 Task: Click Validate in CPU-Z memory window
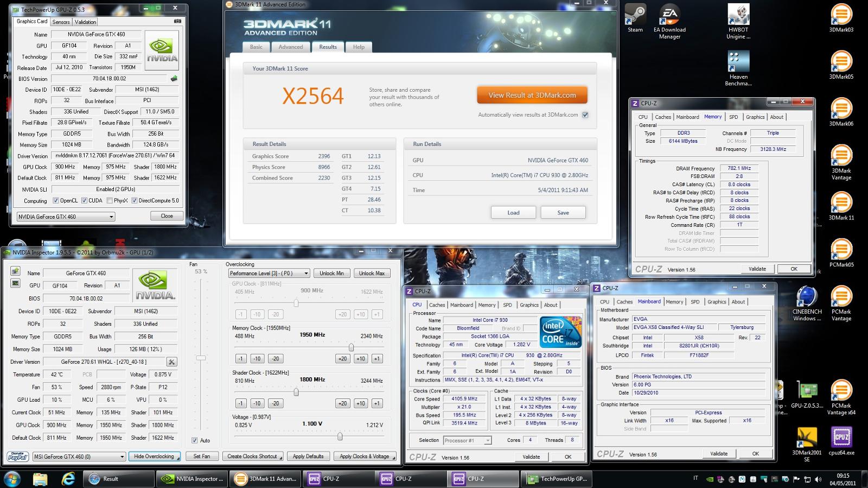click(757, 269)
